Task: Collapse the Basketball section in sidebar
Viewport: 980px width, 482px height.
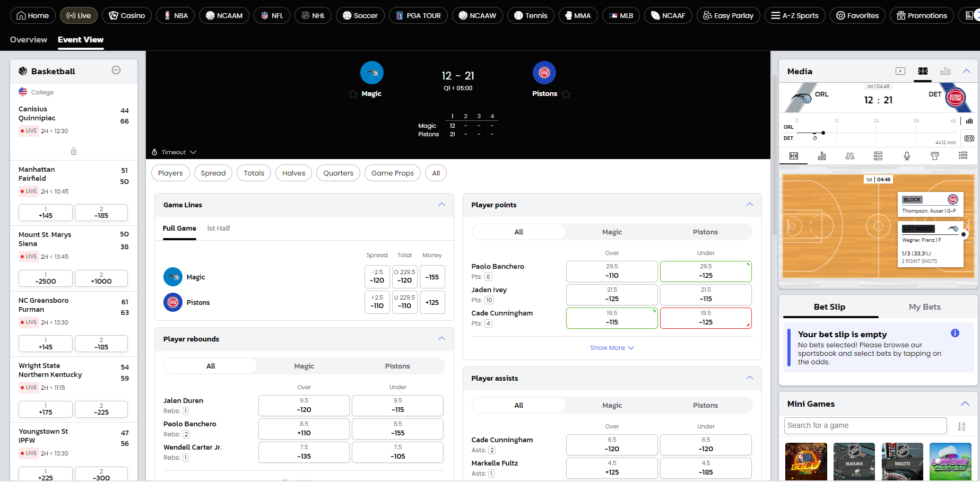Action: [x=116, y=71]
